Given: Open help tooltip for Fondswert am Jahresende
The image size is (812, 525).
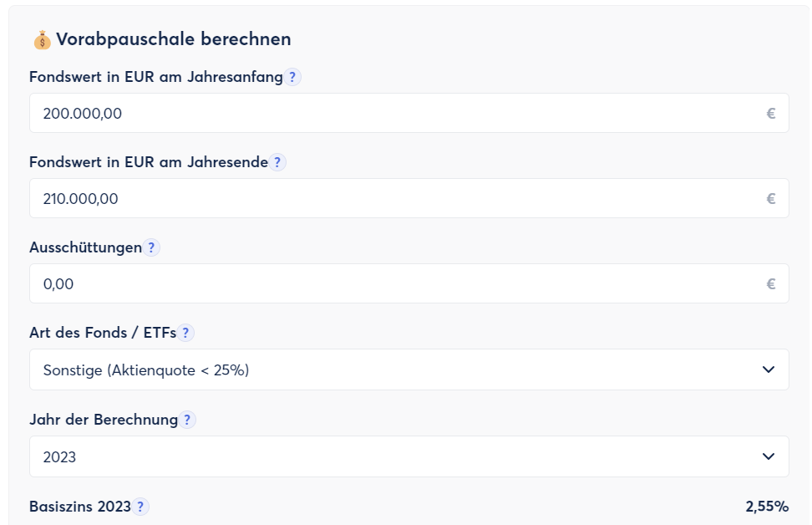Looking at the screenshot, I should [277, 162].
